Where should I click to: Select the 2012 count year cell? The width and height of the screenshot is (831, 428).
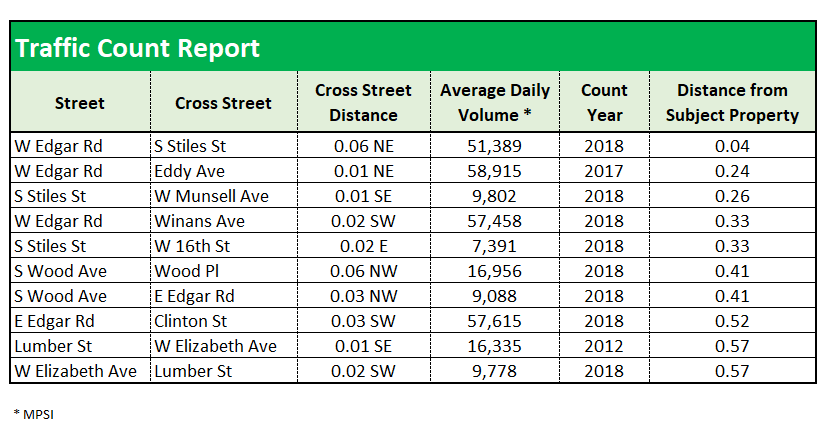(604, 346)
